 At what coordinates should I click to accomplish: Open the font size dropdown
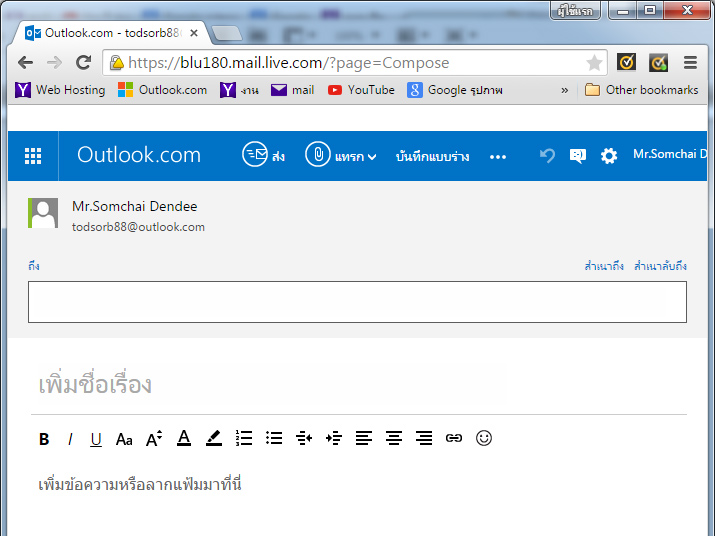coord(154,439)
